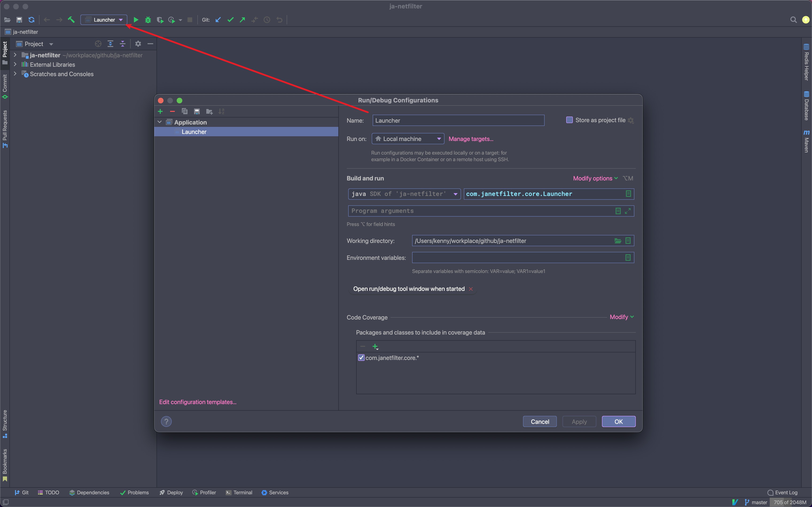Open Manage targets link
Image resolution: width=812 pixels, height=507 pixels.
(471, 139)
